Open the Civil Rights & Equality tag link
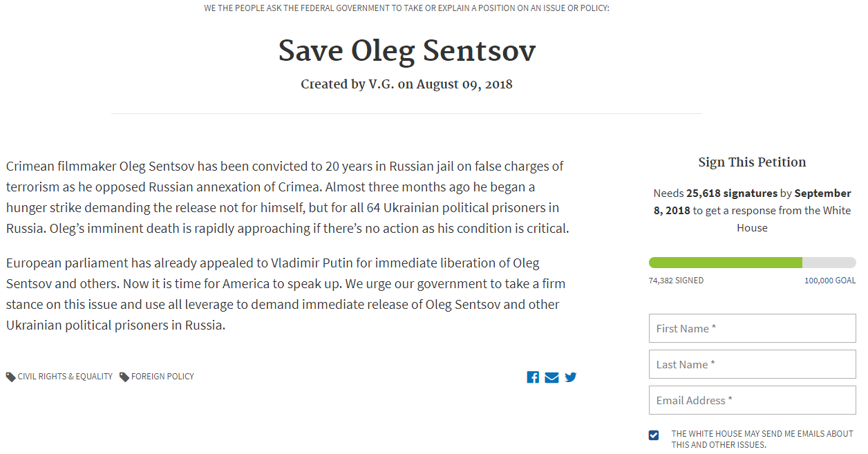Viewport: 868px width, 454px height. 65,377
